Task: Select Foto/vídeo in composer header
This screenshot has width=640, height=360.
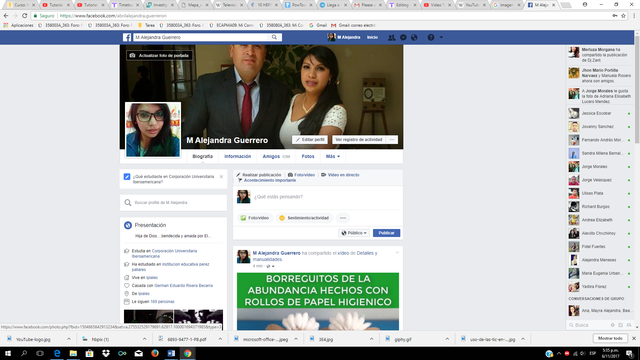Action: point(301,175)
